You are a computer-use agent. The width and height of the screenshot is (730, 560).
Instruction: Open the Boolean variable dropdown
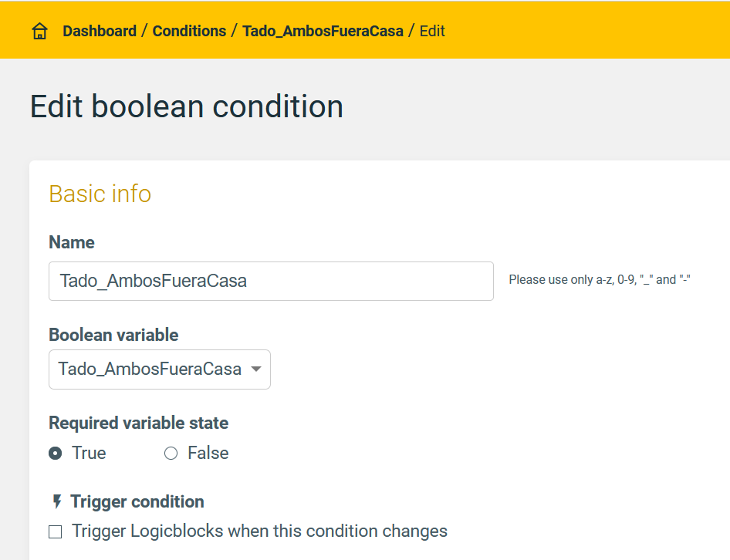pyautogui.click(x=160, y=369)
